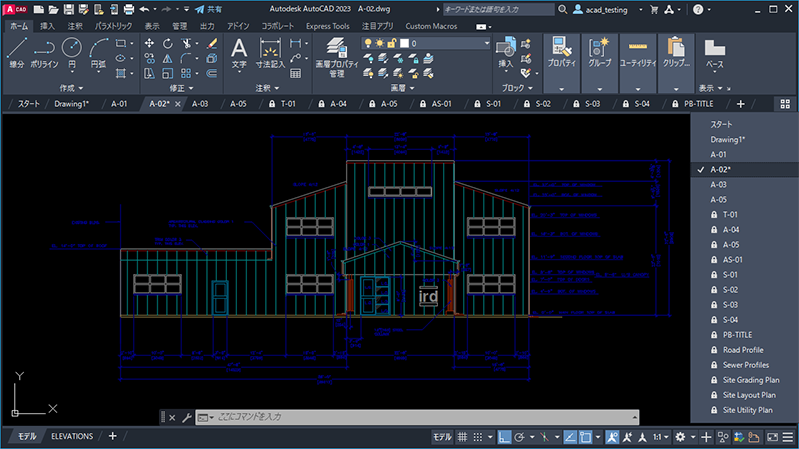Viewport: 799px width, 449px height.
Task: Add a new layout with plus button
Action: [x=113, y=436]
